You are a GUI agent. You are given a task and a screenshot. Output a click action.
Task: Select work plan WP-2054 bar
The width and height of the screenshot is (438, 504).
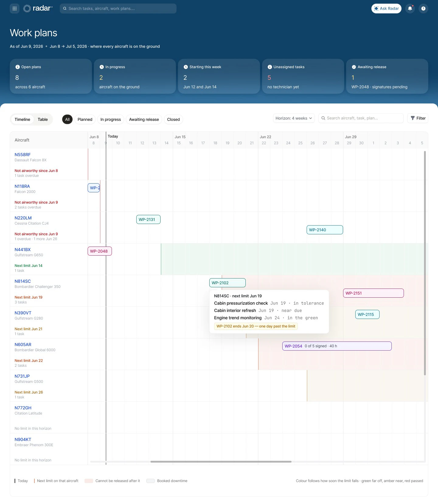[337, 346]
